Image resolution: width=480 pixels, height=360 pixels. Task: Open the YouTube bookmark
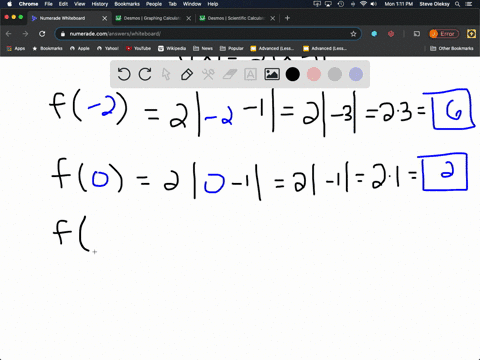tap(138, 48)
